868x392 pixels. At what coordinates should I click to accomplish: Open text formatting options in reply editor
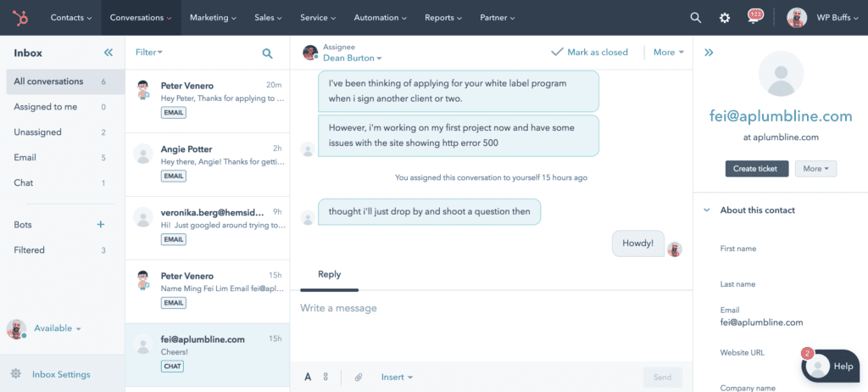(x=308, y=377)
